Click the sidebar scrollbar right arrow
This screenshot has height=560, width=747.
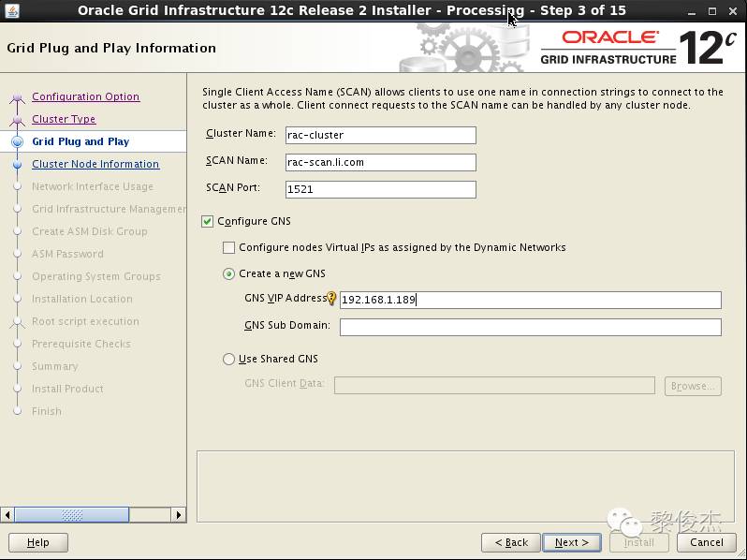coord(179,515)
